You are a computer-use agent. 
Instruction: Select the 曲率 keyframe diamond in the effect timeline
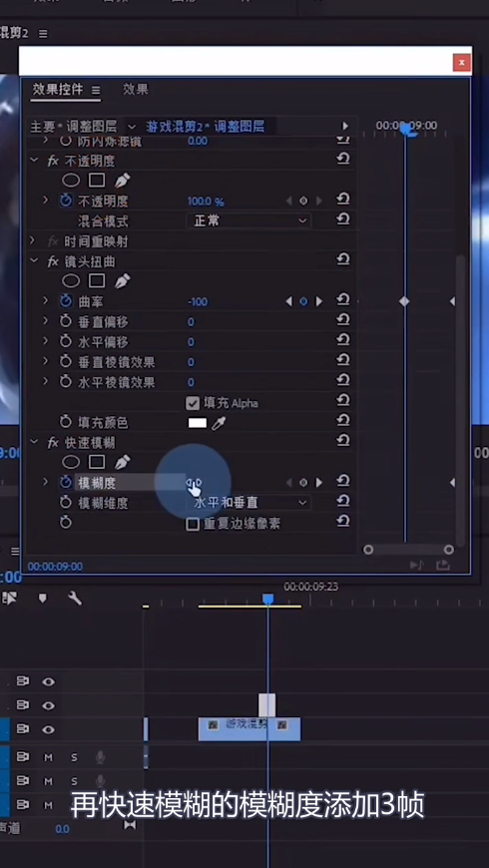[405, 301]
